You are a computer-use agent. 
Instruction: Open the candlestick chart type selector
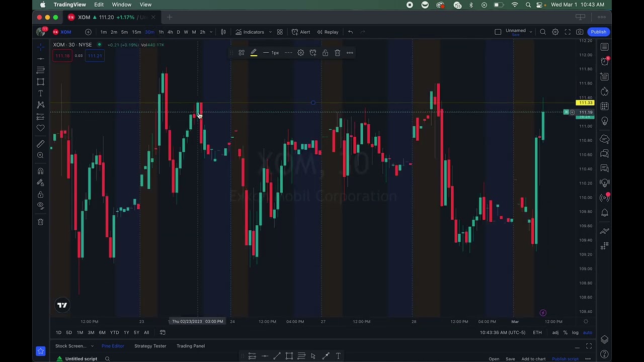223,32
